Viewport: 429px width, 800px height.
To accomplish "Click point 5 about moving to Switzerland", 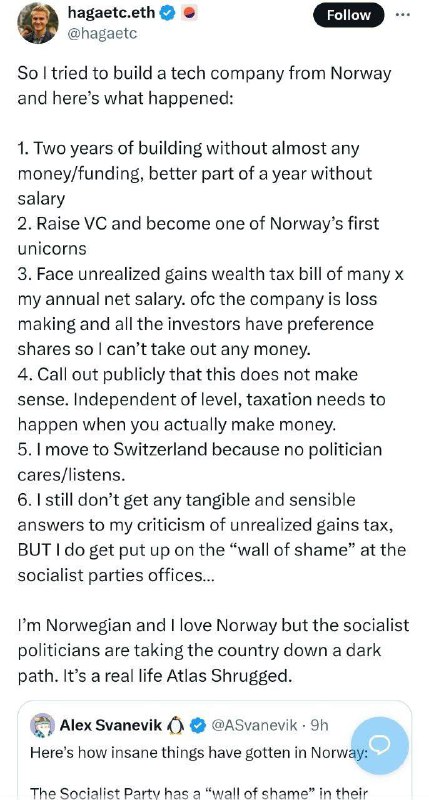I will [199, 462].
